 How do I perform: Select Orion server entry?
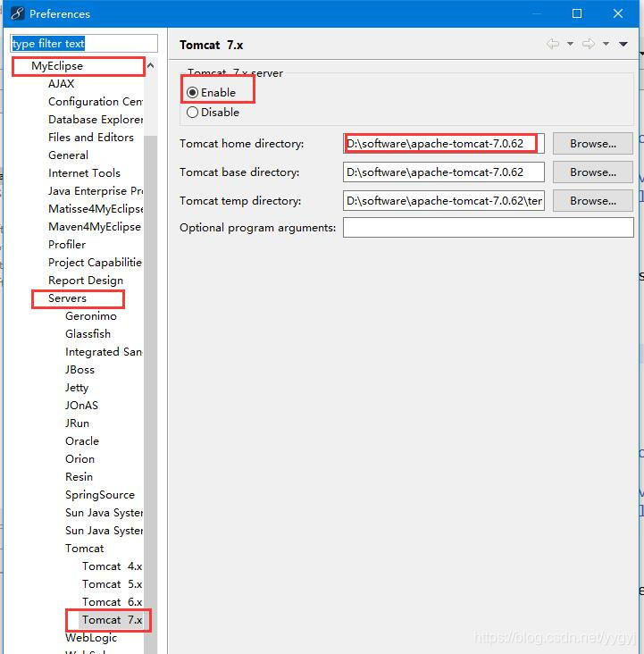pos(80,459)
